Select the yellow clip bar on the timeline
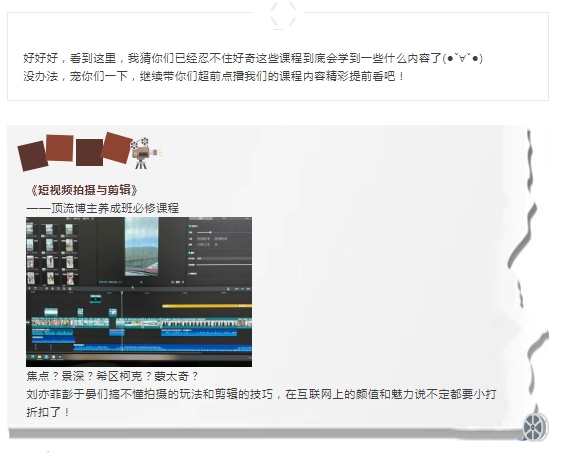This screenshot has height=452, width=563. 207,306
